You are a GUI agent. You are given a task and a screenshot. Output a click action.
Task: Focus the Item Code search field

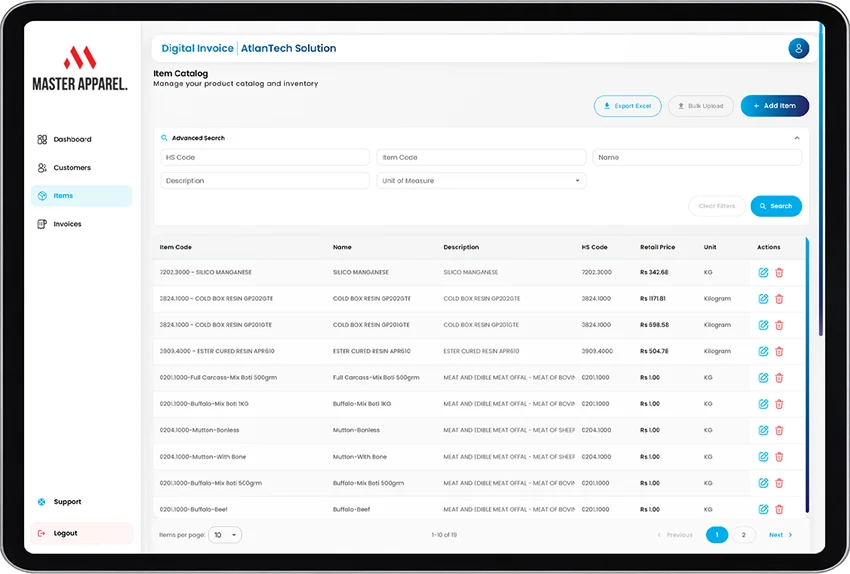tap(481, 157)
